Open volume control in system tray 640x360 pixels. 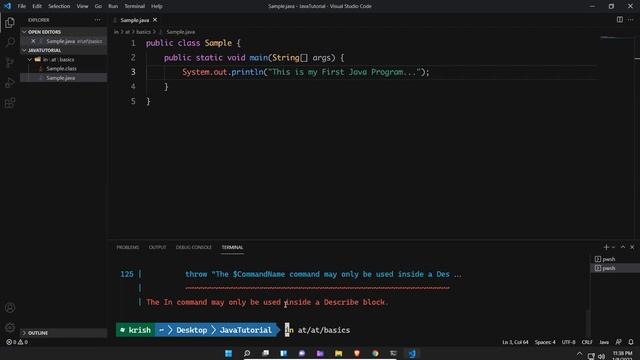pos(601,355)
